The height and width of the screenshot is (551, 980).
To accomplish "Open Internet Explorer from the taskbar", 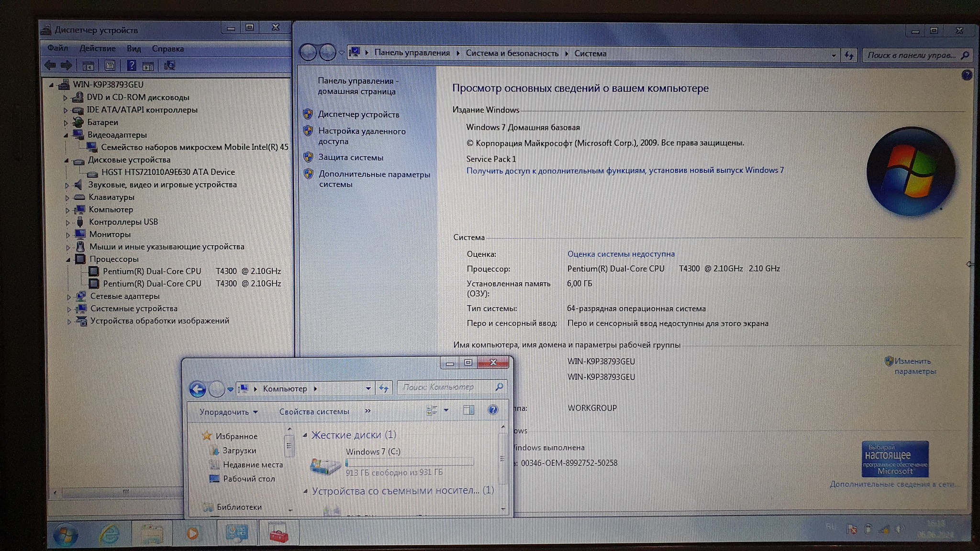I will (109, 534).
